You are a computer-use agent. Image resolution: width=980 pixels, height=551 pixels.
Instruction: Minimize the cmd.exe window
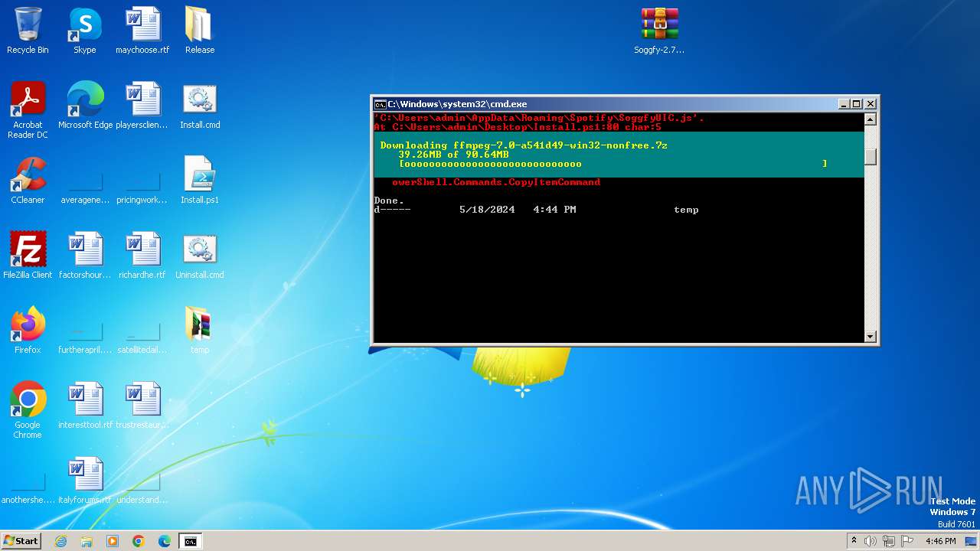click(844, 104)
